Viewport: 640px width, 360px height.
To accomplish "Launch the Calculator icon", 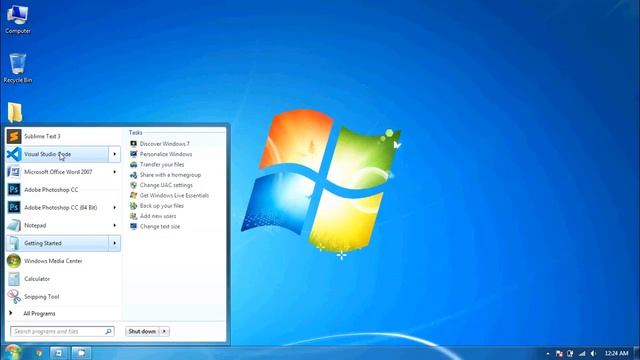I will tap(14, 279).
